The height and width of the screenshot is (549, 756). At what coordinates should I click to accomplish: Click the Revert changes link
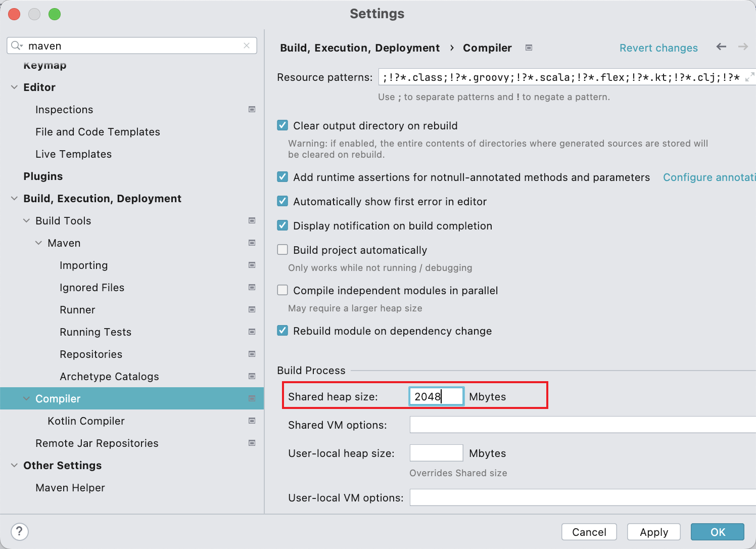658,48
